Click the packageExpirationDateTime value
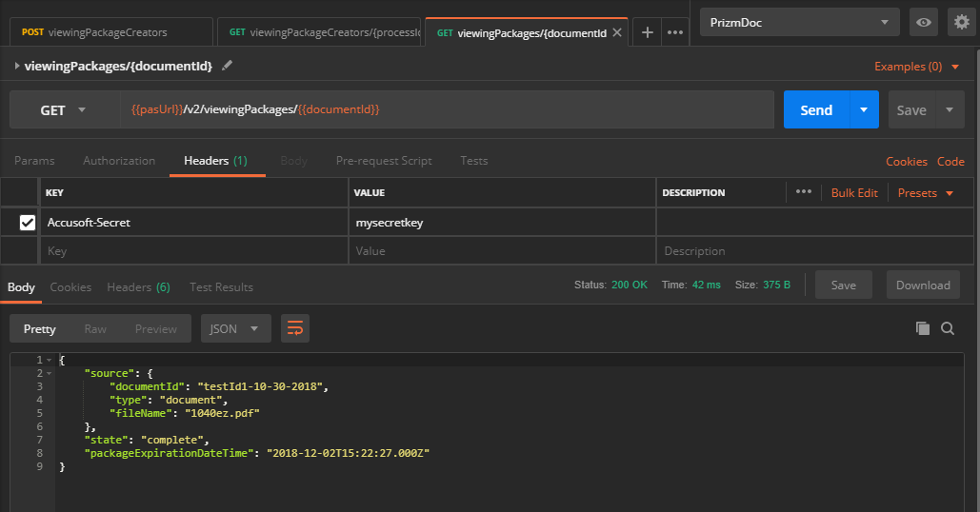This screenshot has height=512, width=980. [349, 453]
